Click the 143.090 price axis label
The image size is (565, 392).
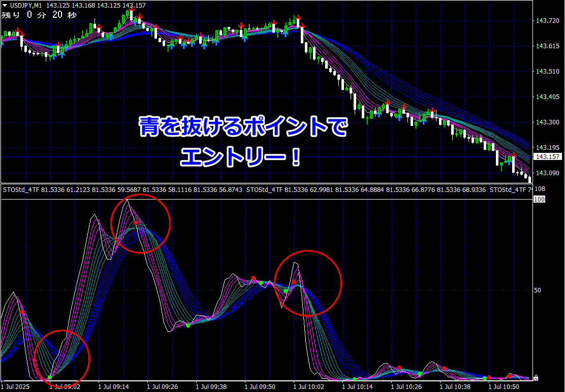[x=547, y=173]
